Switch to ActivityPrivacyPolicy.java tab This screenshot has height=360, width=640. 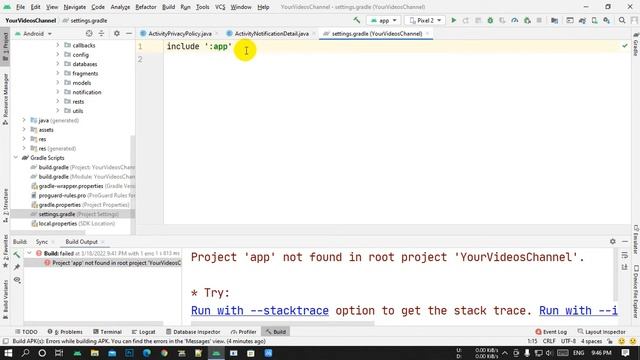coord(180,33)
